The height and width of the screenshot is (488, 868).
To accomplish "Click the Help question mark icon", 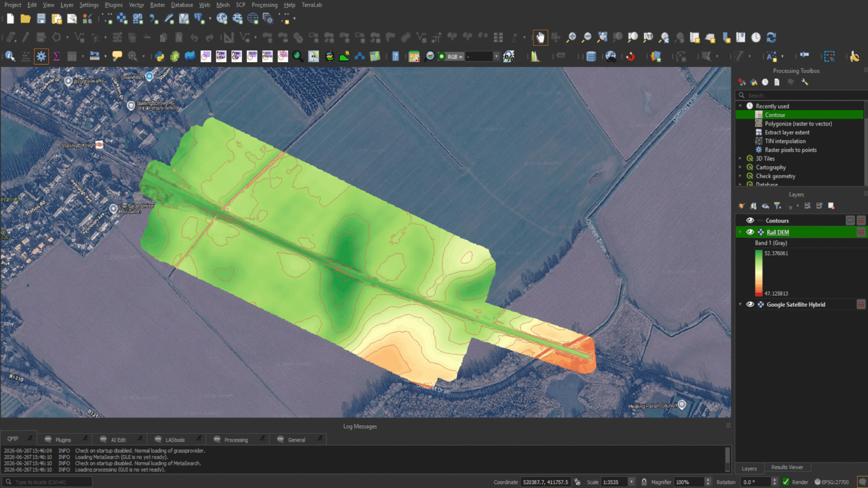I will point(396,56).
